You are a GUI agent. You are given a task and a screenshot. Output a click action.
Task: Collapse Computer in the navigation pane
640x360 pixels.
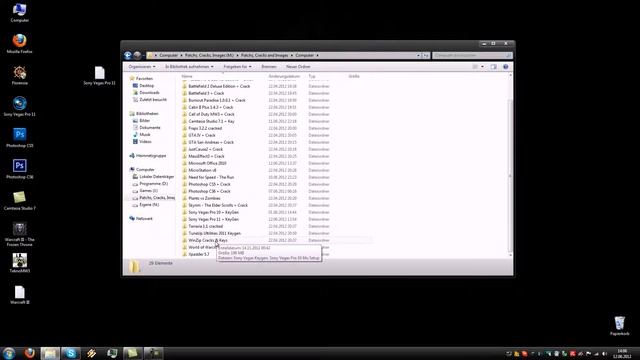pyautogui.click(x=142, y=169)
